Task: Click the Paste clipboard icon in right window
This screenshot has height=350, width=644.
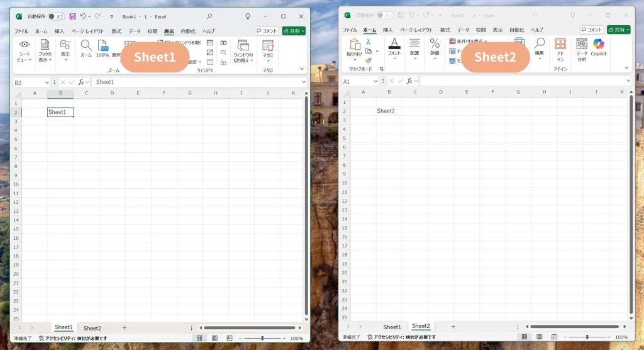Action: (355, 48)
